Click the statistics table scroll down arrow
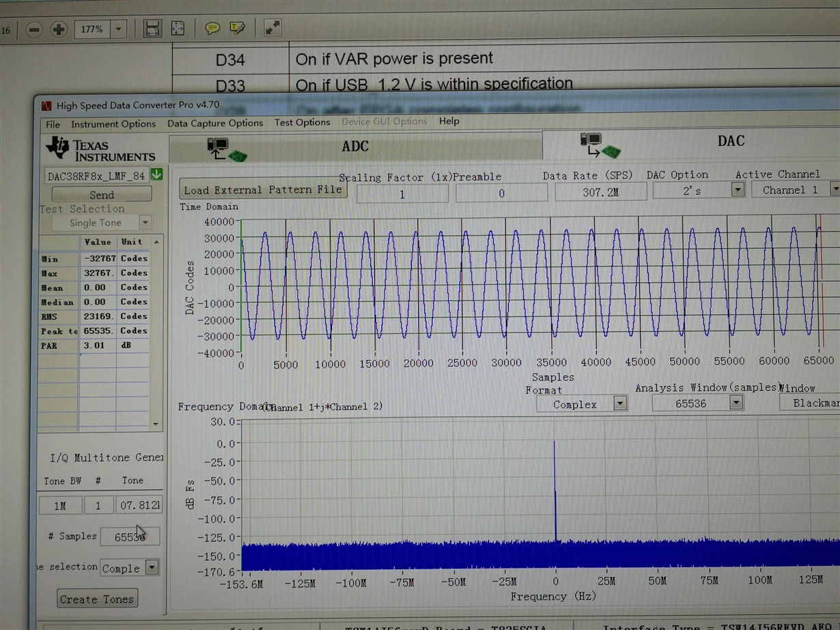This screenshot has width=840, height=630. point(156,424)
